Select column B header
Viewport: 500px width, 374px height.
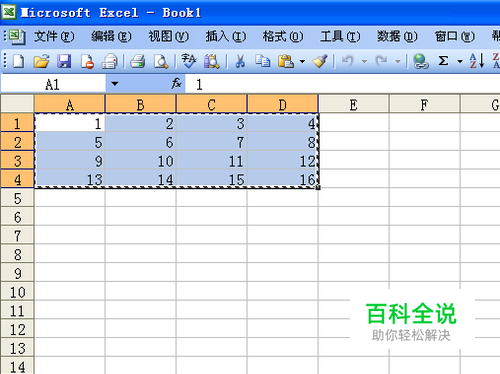click(140, 104)
